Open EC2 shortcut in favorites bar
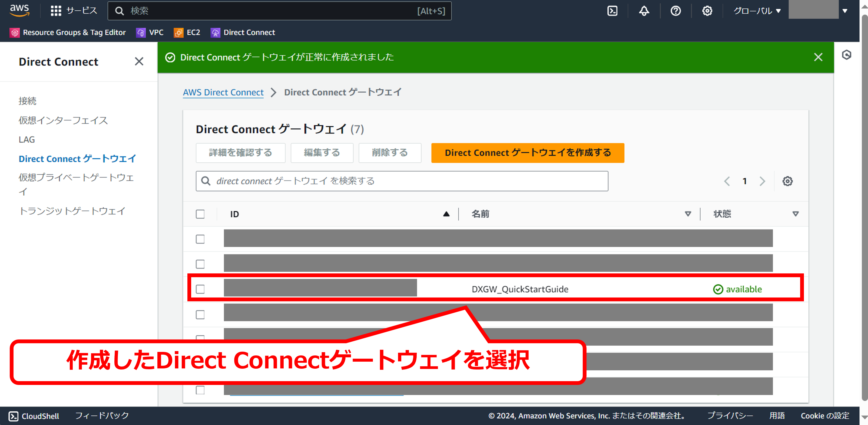Viewport: 868px width, 425px height. [x=187, y=32]
